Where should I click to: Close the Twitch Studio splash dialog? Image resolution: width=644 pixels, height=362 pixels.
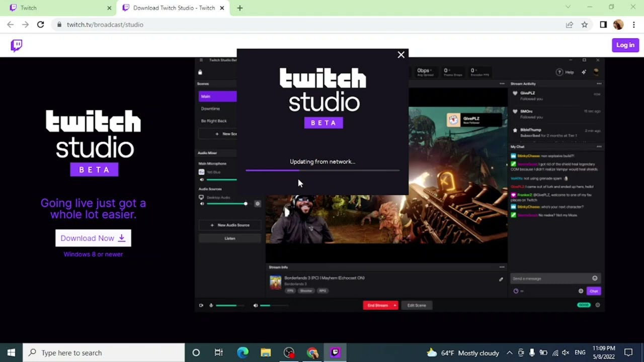coord(401,55)
